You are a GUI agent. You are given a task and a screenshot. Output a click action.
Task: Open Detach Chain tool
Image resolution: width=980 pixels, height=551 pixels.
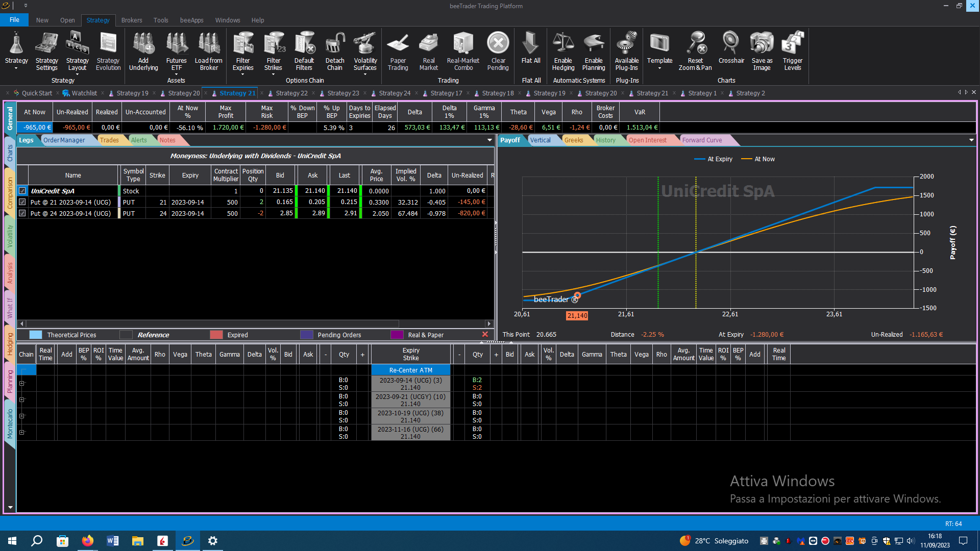point(335,51)
